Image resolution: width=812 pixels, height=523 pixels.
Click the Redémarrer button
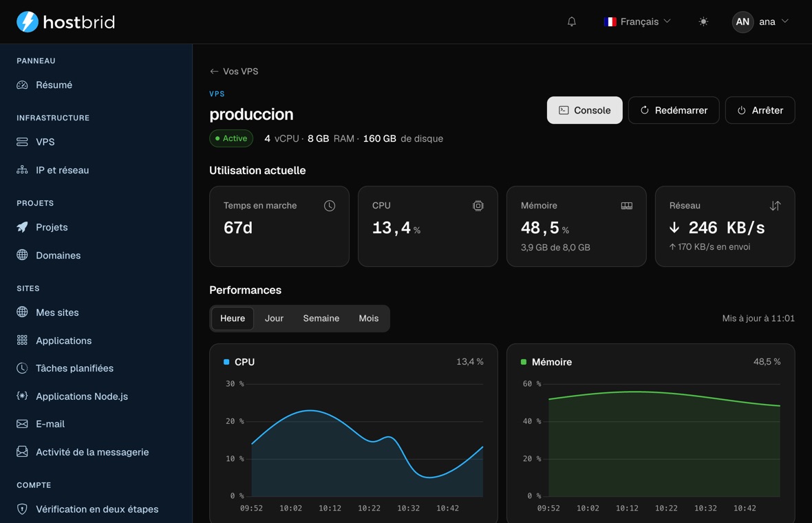pyautogui.click(x=674, y=110)
